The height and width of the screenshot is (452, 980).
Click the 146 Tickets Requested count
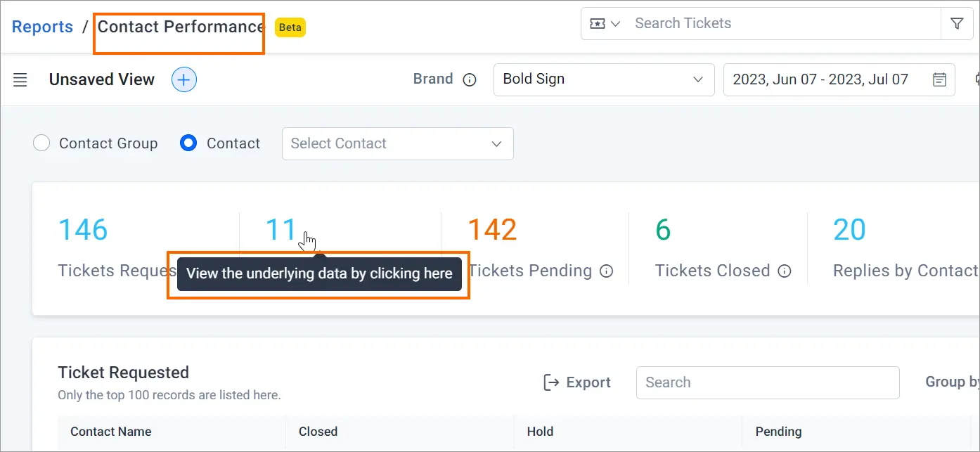tap(83, 229)
